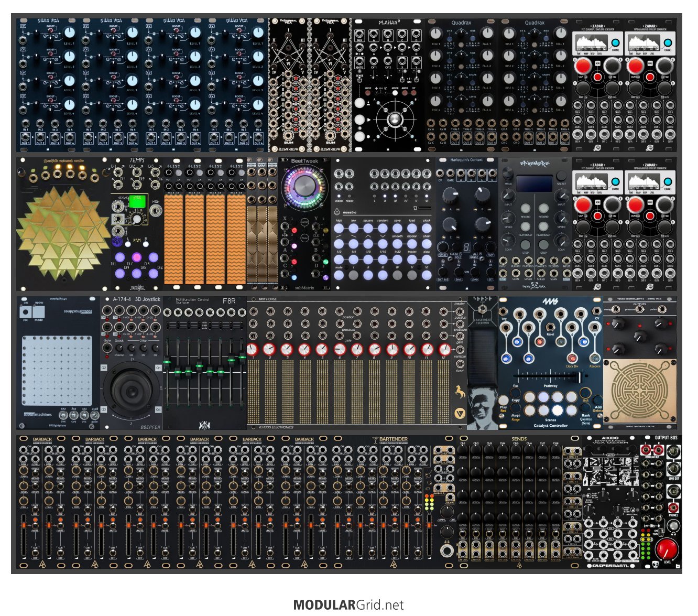Click TRIG 2 jack on the left Quadrax
Image resolution: width=698 pixels, height=616 pixels.
[x=467, y=123]
